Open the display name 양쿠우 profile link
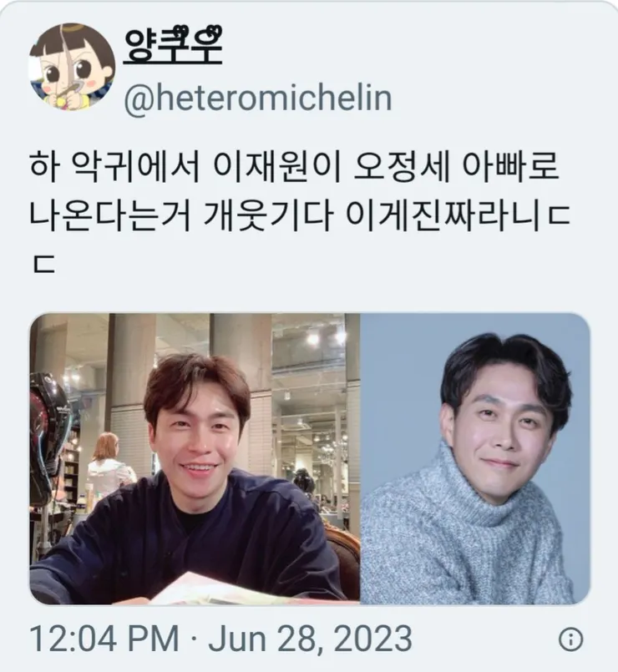The width and height of the screenshot is (618, 672). click(x=173, y=46)
